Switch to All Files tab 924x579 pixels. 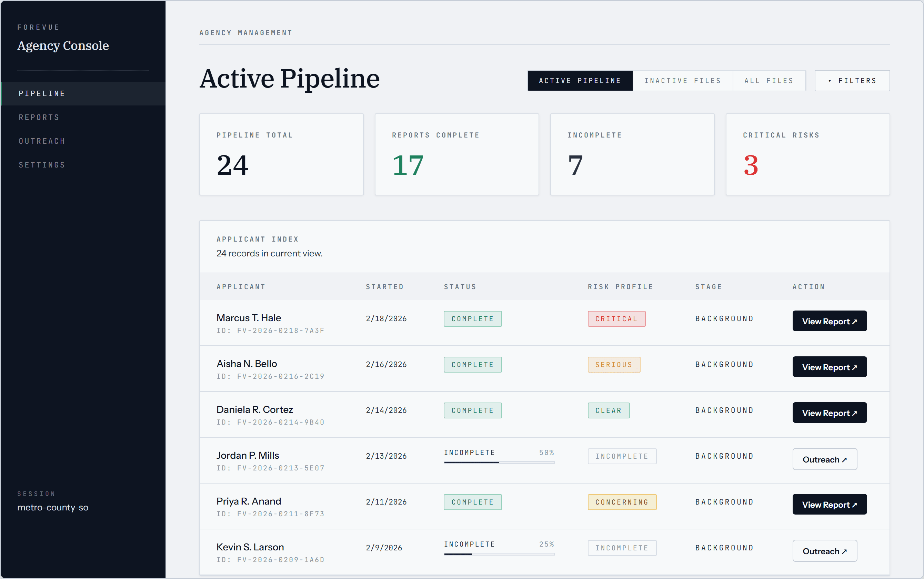click(x=769, y=80)
